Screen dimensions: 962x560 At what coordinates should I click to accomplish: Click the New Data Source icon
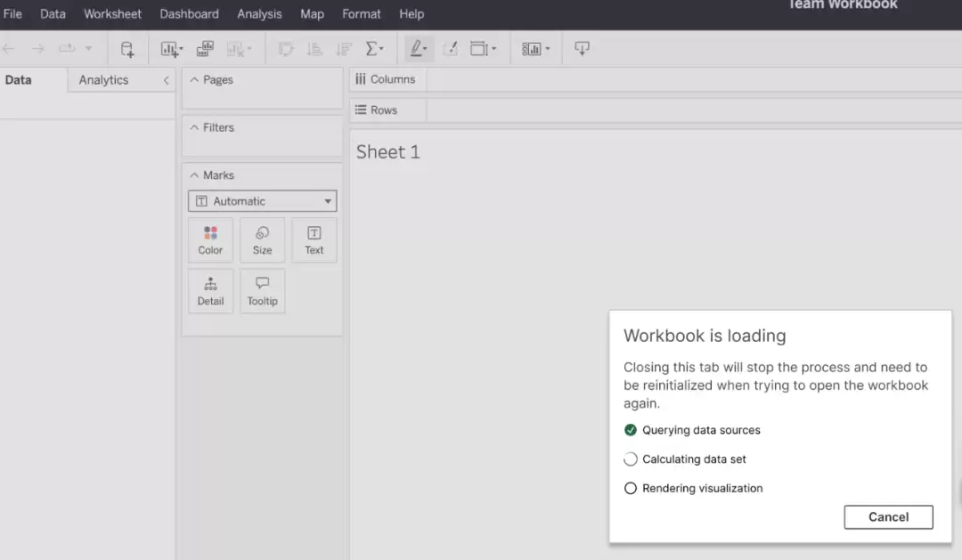tap(127, 49)
